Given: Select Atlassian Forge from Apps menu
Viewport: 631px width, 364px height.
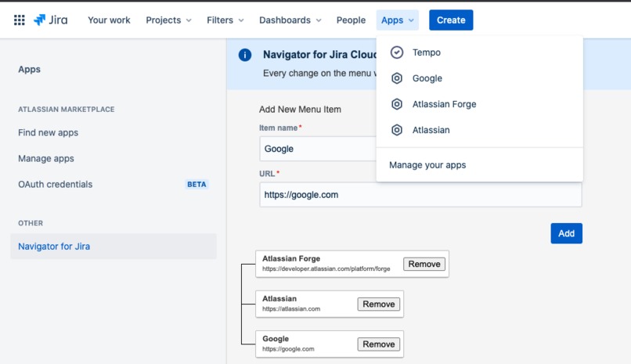Looking at the screenshot, I should pos(479,104).
